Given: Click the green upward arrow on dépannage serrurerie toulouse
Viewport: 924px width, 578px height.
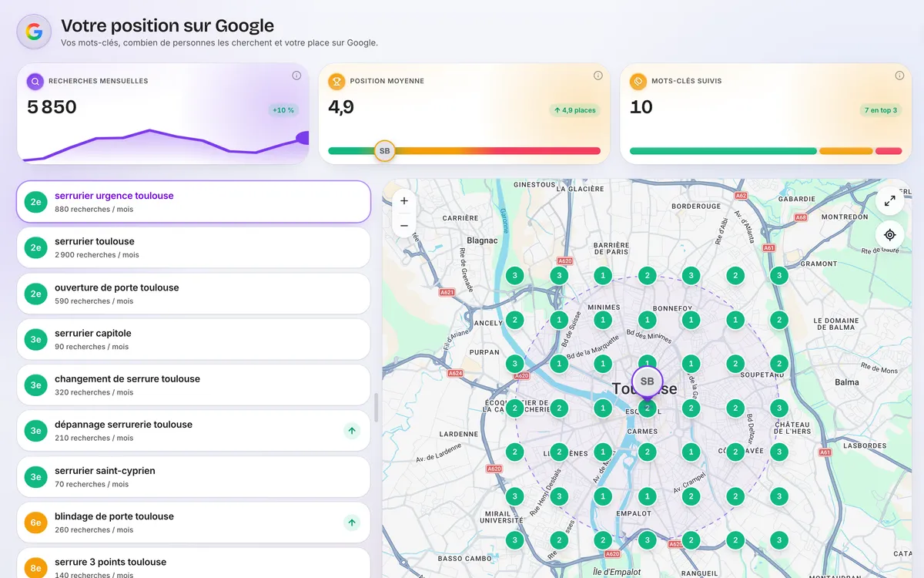Looking at the screenshot, I should click(x=352, y=431).
